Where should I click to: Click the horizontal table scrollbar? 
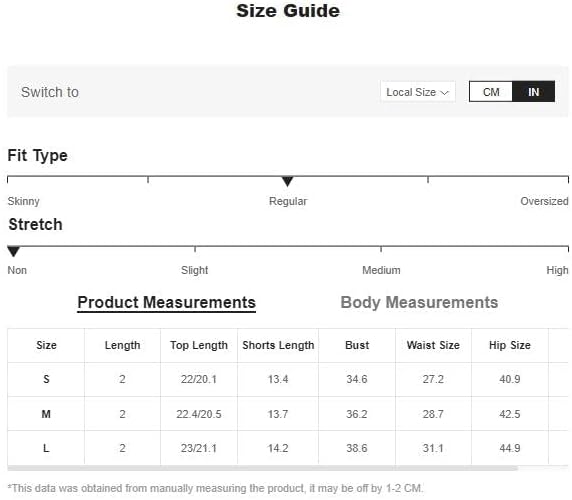262,468
